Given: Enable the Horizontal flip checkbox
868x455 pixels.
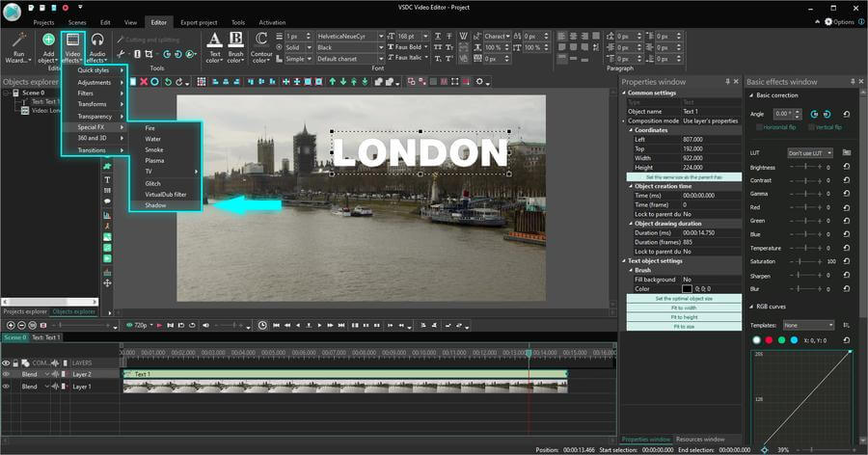Looking at the screenshot, I should pyautogui.click(x=760, y=127).
